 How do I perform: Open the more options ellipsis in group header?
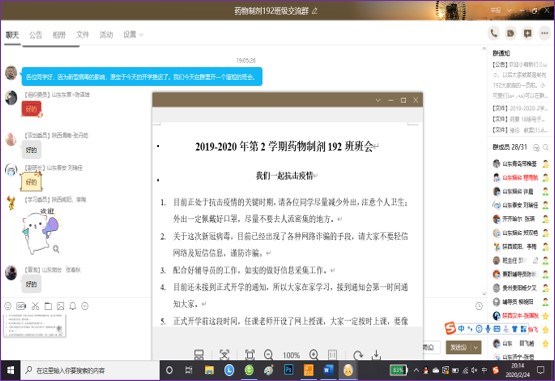point(544,34)
